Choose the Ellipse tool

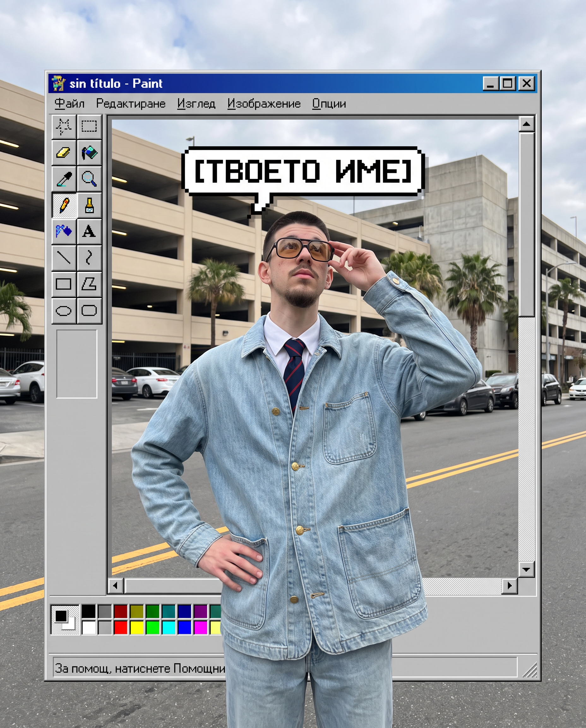[64, 311]
